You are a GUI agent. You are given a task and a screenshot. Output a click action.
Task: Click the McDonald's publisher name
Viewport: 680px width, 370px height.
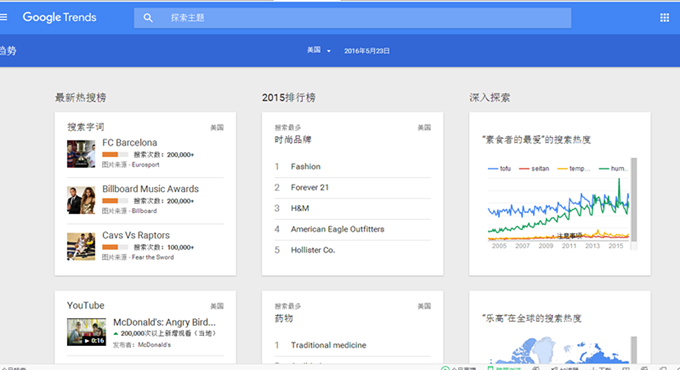(154, 345)
